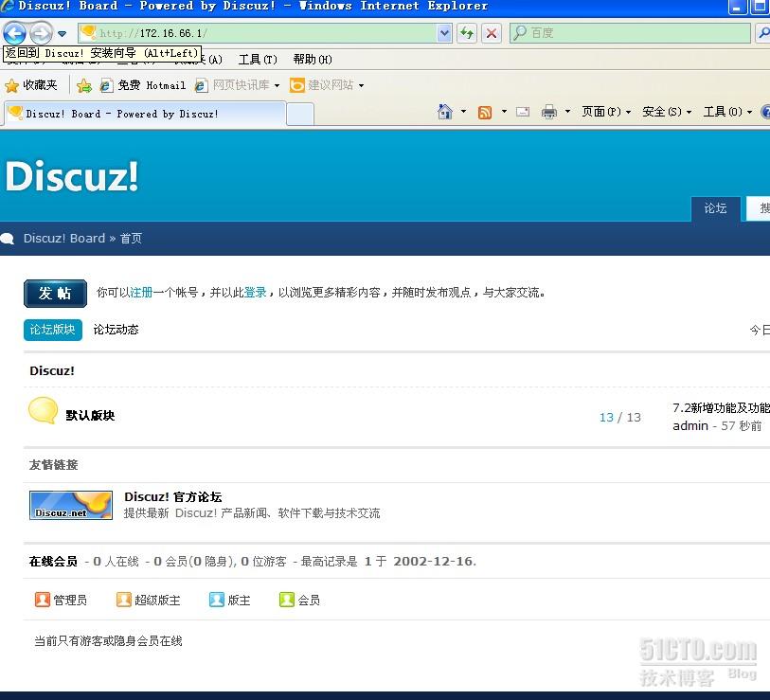This screenshot has height=700, width=770.
Task: Expand the address bar history dropdown
Action: [x=444, y=33]
